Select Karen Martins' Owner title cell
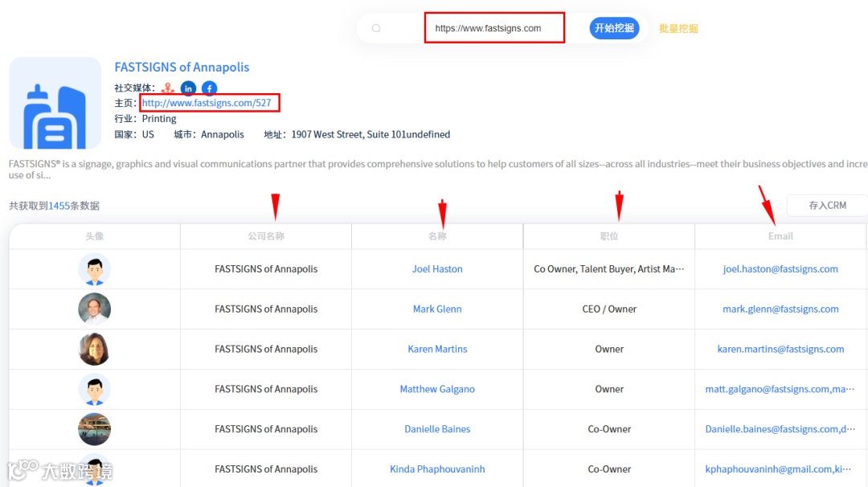 point(609,350)
